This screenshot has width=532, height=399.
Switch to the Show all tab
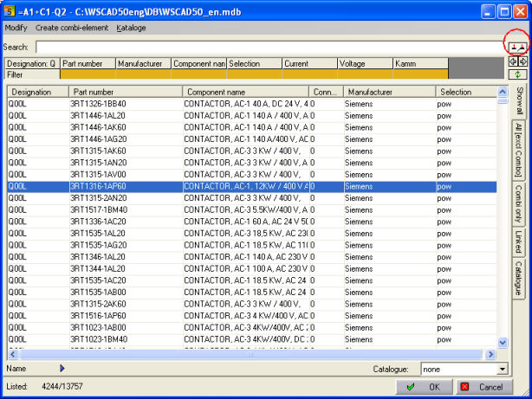click(x=519, y=100)
